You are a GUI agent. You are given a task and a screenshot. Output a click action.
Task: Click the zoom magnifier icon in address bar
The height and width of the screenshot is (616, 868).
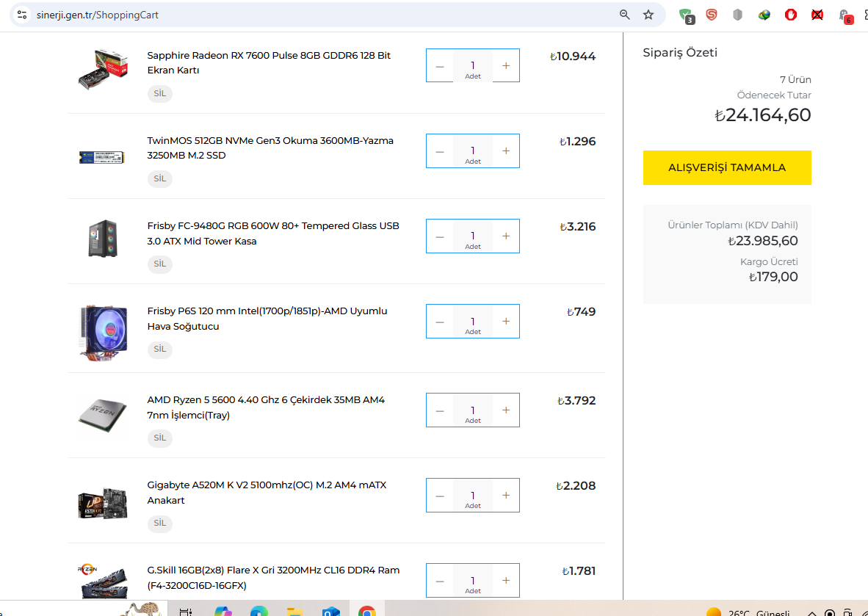tap(624, 15)
